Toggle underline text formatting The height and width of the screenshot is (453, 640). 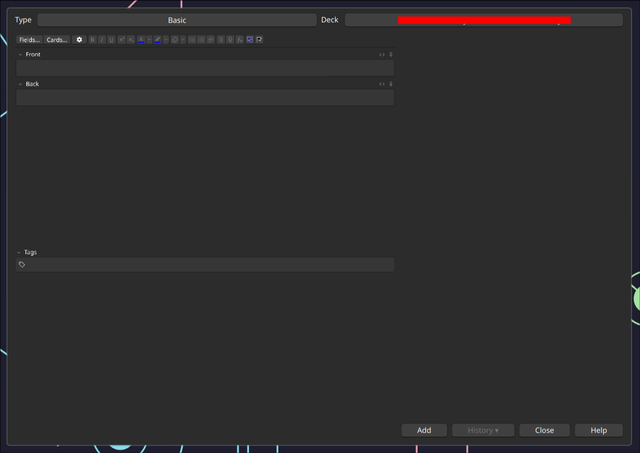(x=111, y=40)
